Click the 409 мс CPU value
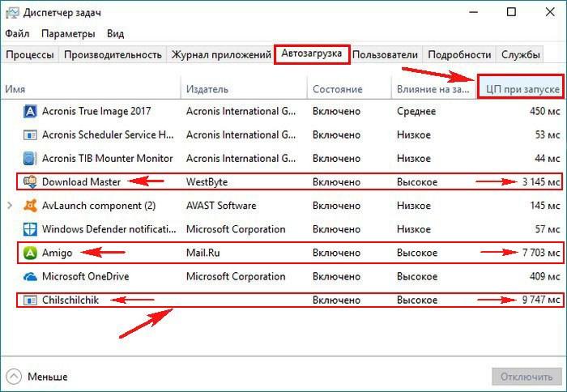 click(545, 277)
